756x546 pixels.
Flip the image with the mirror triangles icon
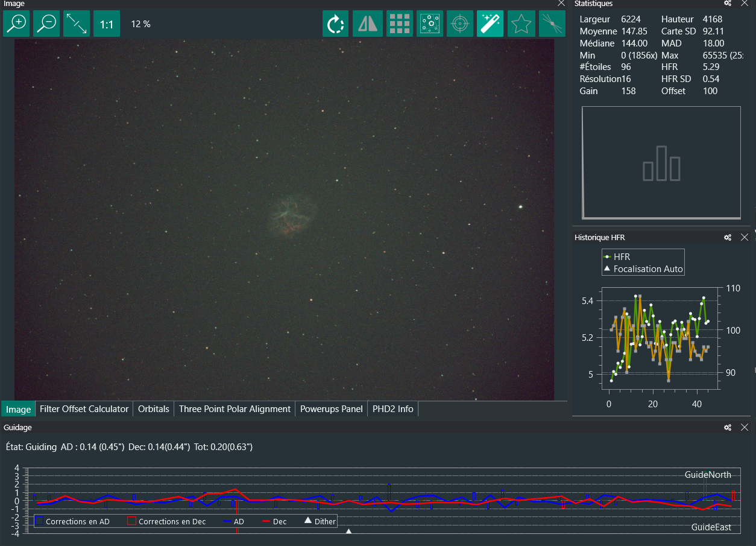pyautogui.click(x=367, y=24)
